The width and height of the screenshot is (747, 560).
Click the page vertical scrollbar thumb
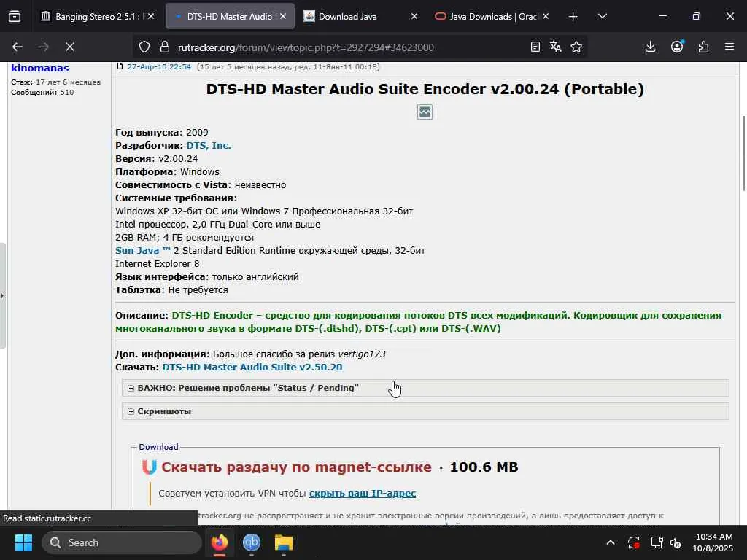point(744,153)
